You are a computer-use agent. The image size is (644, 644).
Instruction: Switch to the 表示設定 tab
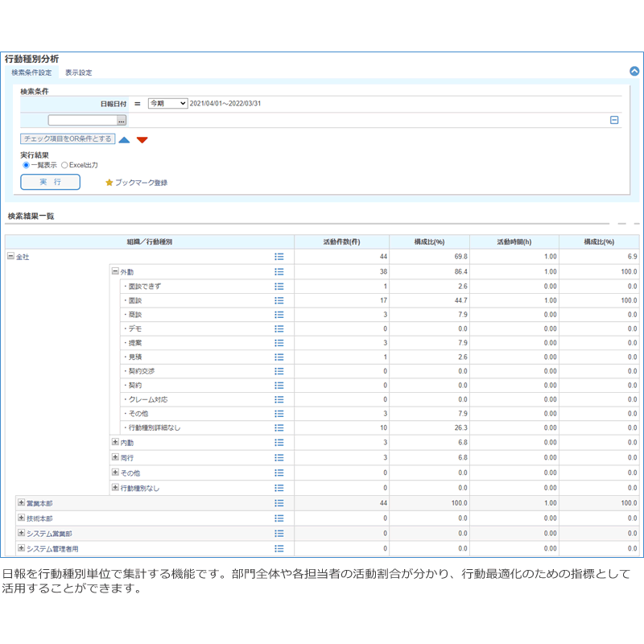pyautogui.click(x=79, y=72)
